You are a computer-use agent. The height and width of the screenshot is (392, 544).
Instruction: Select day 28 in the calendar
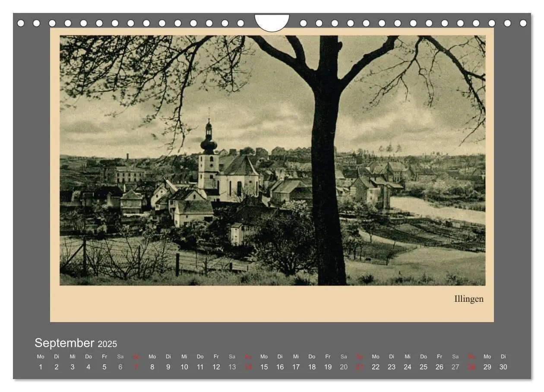point(471,367)
